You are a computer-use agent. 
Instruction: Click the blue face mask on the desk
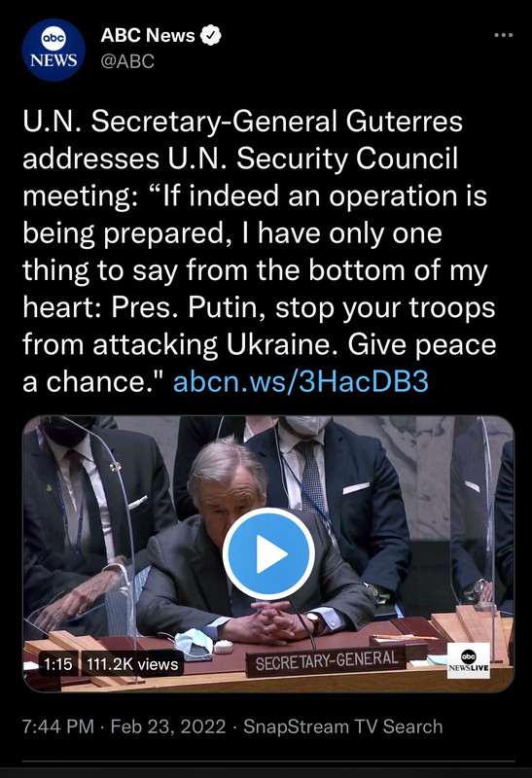[x=195, y=642]
